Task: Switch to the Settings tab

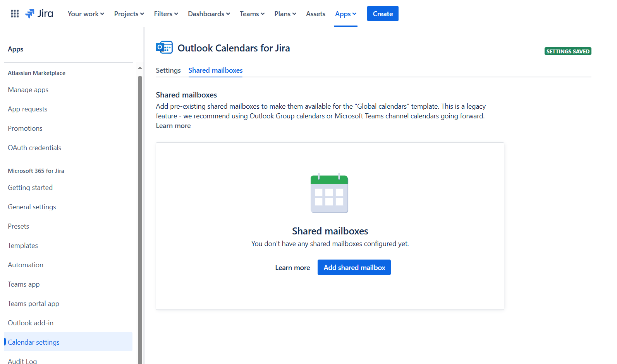Action: click(x=168, y=70)
